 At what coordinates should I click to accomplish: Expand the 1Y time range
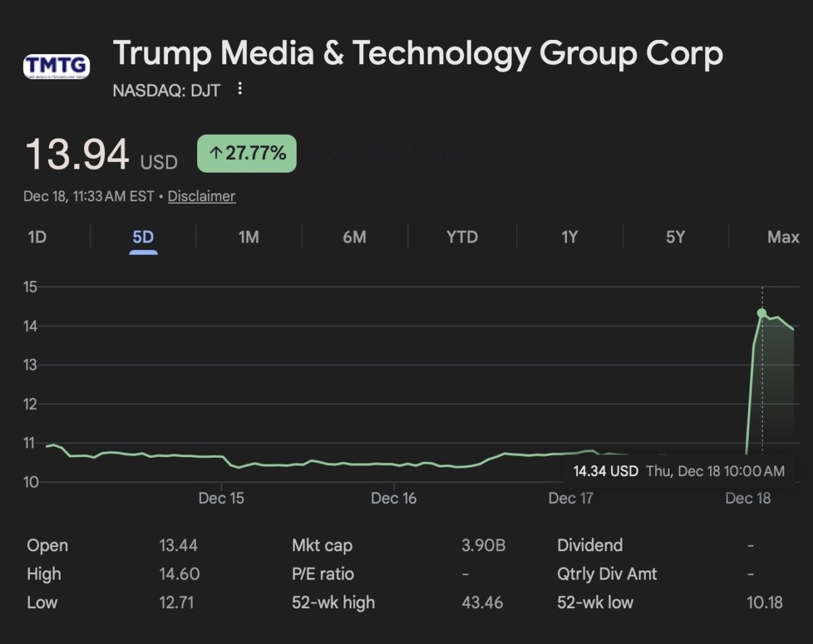click(x=568, y=237)
